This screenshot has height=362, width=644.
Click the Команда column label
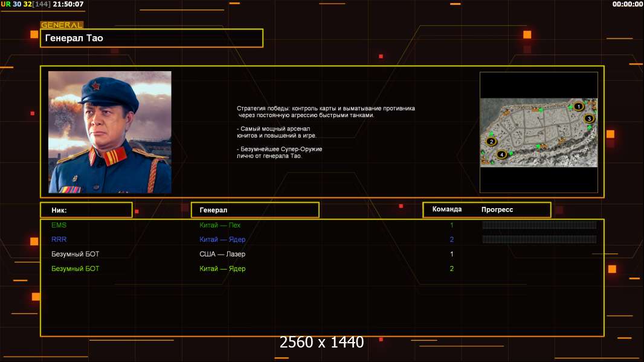point(447,209)
